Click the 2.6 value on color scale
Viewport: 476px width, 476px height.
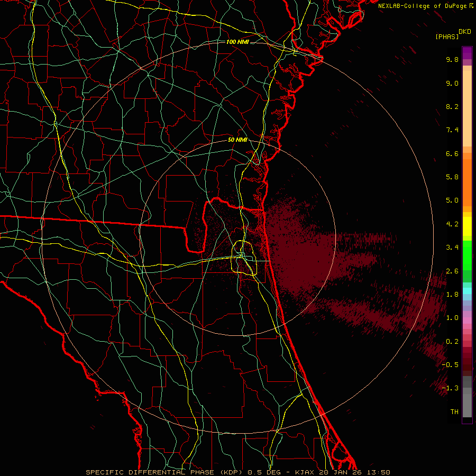click(452, 271)
